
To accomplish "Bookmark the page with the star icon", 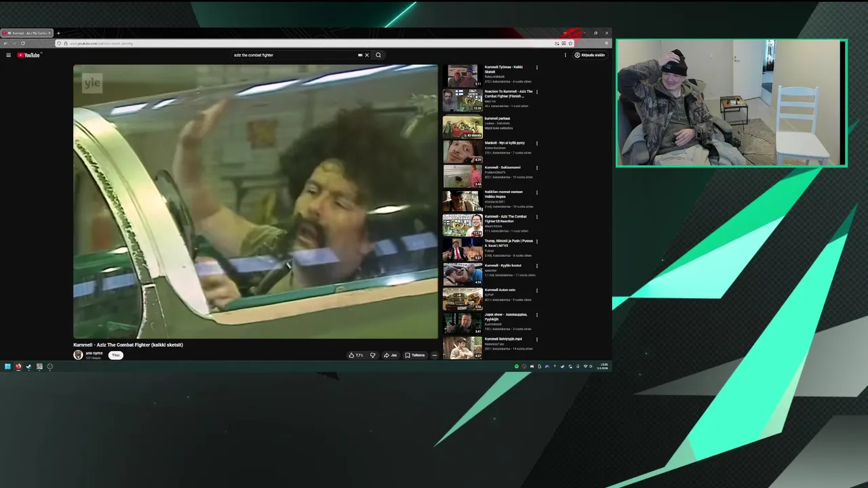I will [x=570, y=43].
